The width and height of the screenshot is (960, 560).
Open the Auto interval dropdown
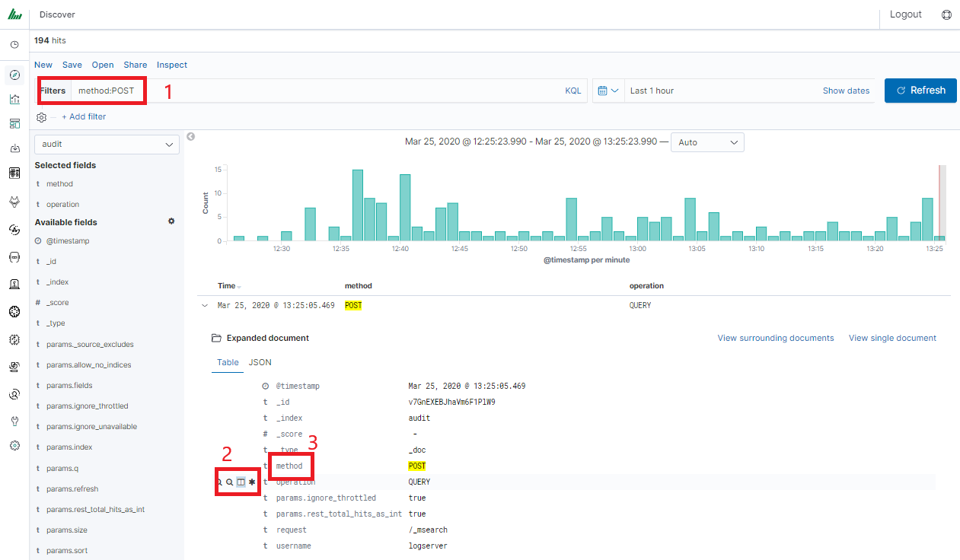tap(707, 142)
